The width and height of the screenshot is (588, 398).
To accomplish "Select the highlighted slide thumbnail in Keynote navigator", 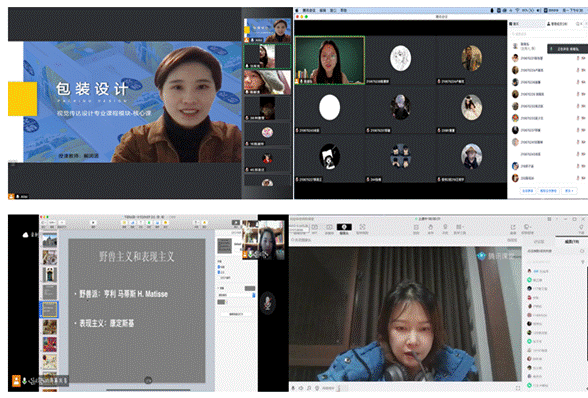I will (49, 309).
